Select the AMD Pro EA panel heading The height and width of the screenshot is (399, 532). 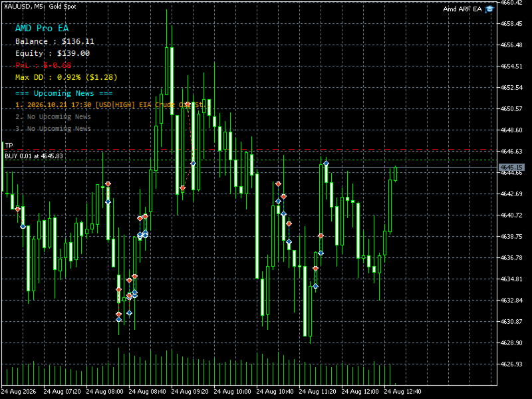42,28
